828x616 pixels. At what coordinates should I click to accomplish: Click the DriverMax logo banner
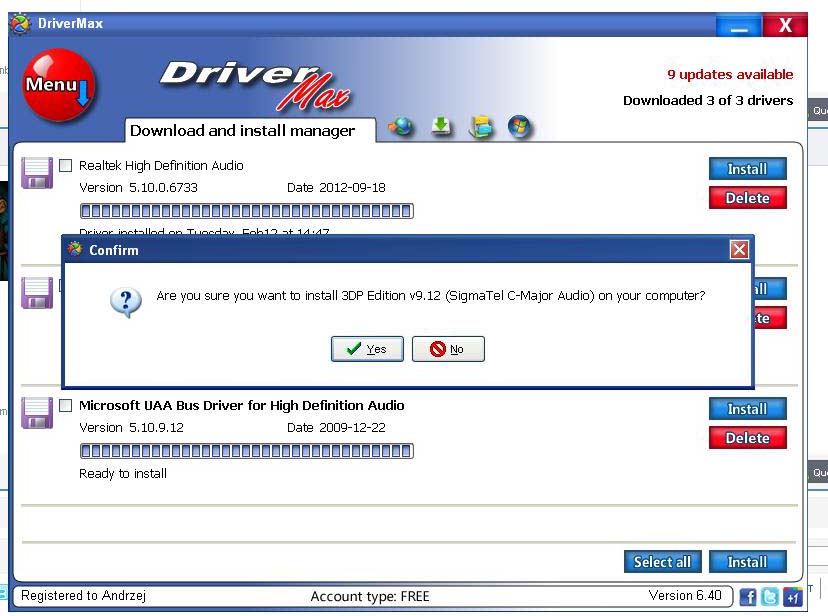[x=255, y=86]
